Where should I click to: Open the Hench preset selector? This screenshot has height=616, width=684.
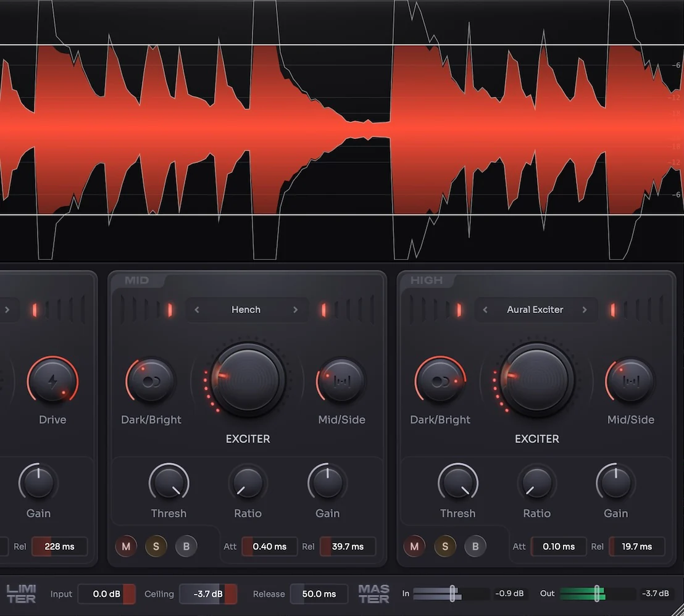coord(246,309)
